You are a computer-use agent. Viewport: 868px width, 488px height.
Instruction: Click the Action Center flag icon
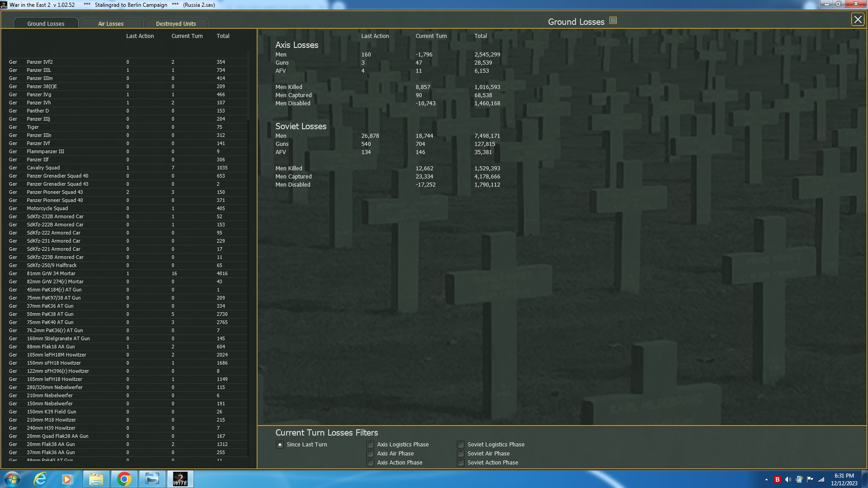810,479
